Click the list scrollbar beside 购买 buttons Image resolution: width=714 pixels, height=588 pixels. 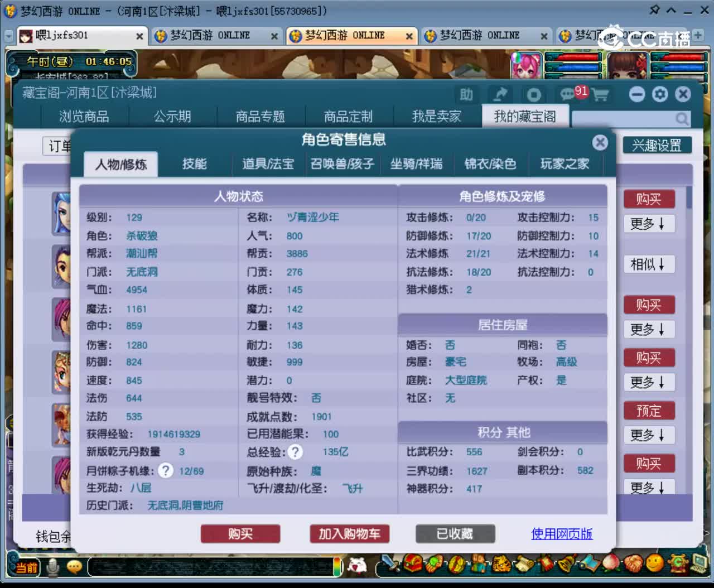click(x=689, y=198)
